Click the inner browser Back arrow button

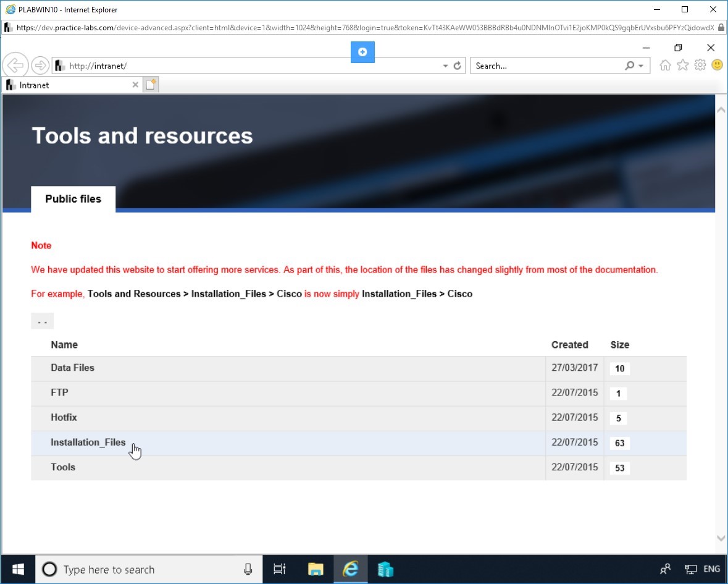(x=15, y=66)
